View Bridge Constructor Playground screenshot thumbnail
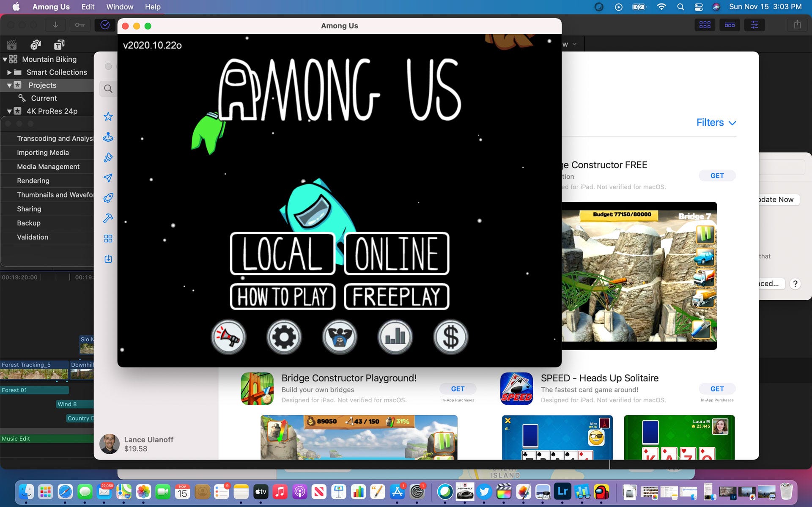 pos(359,437)
